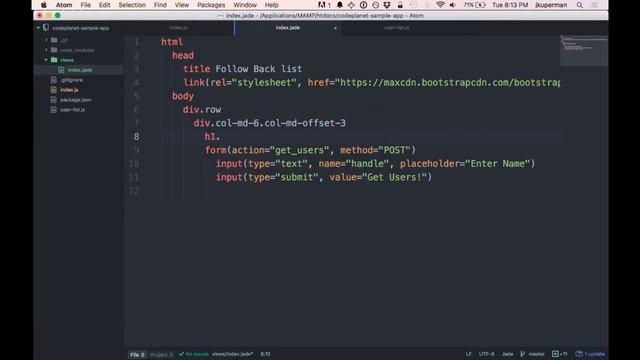
Task: Open the Window menu
Action: coord(245,5)
